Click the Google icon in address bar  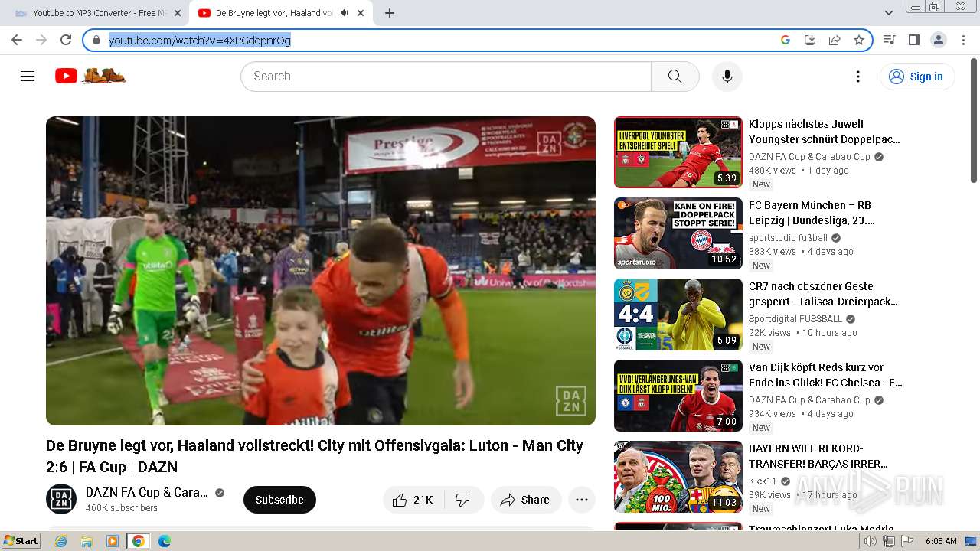(x=785, y=40)
